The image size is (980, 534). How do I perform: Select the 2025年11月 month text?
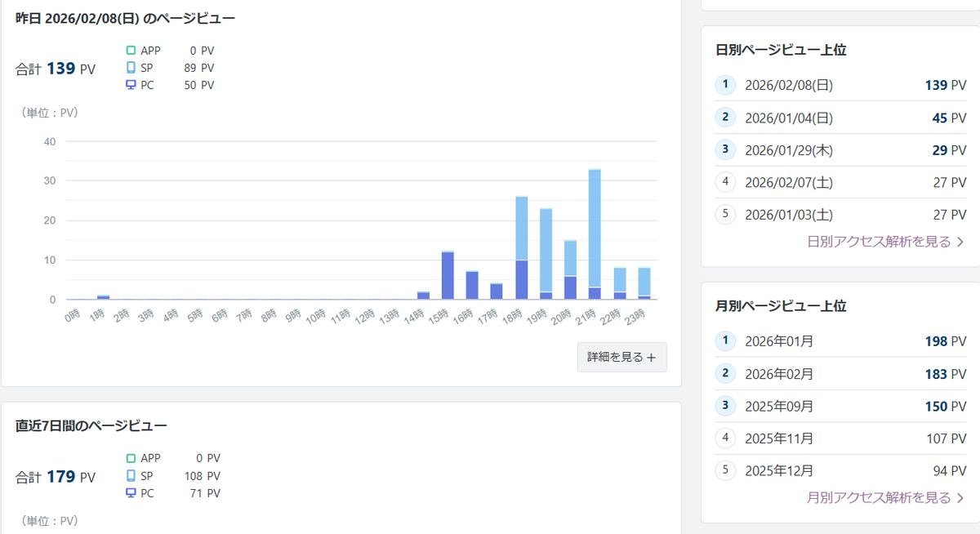pos(779,438)
